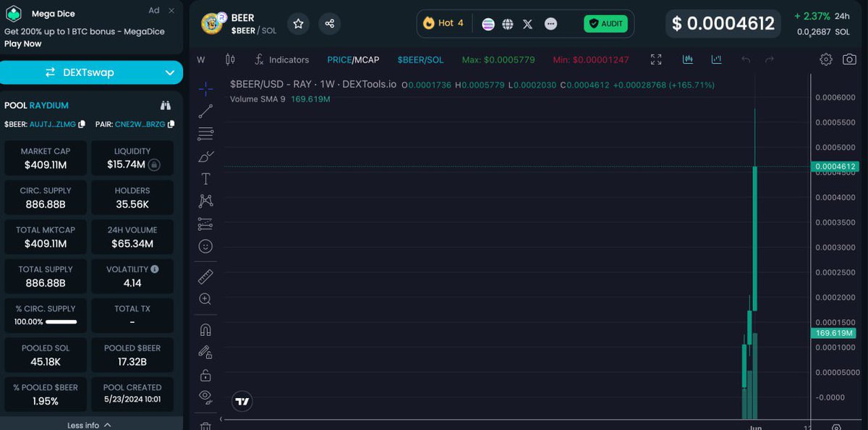Open the token website globe link
This screenshot has height=430, width=868.
pos(508,24)
